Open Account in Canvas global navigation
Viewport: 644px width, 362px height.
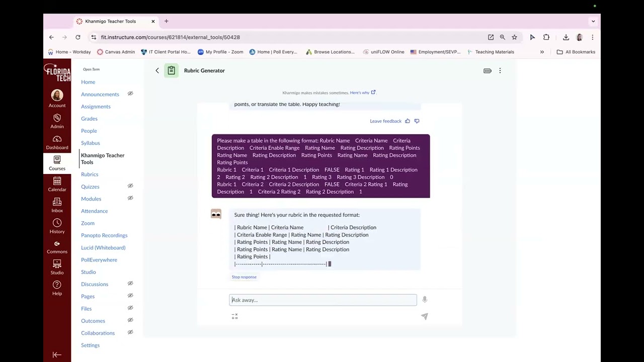[57, 99]
